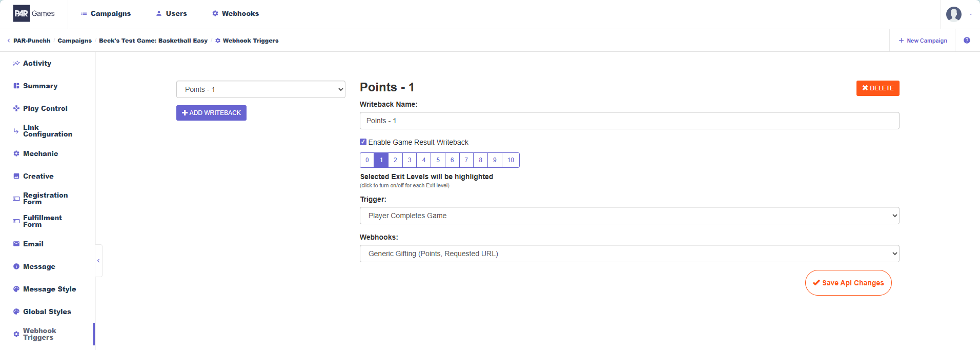Viewport: 980px width, 350px height.
Task: Click Save Api Changes button
Action: click(x=848, y=283)
